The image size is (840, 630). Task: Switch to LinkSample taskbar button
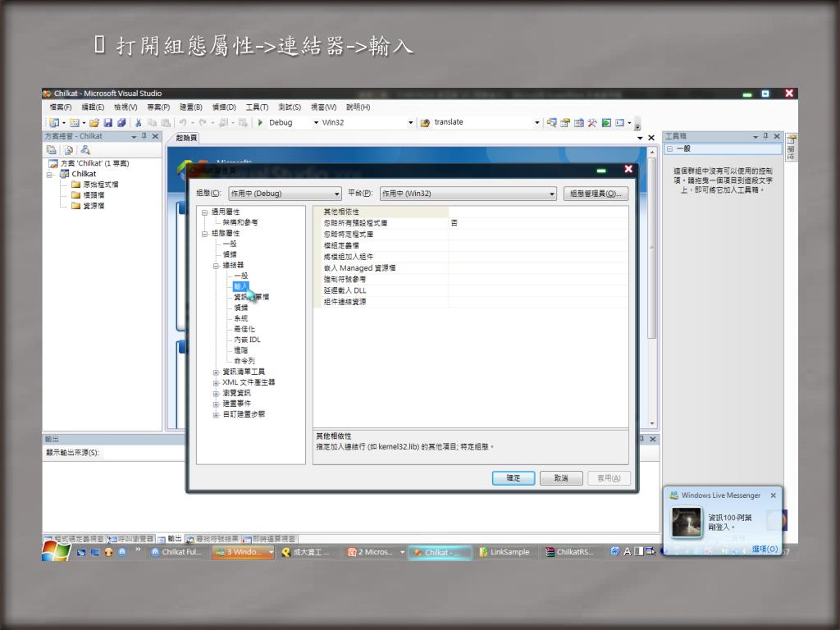pyautogui.click(x=504, y=552)
